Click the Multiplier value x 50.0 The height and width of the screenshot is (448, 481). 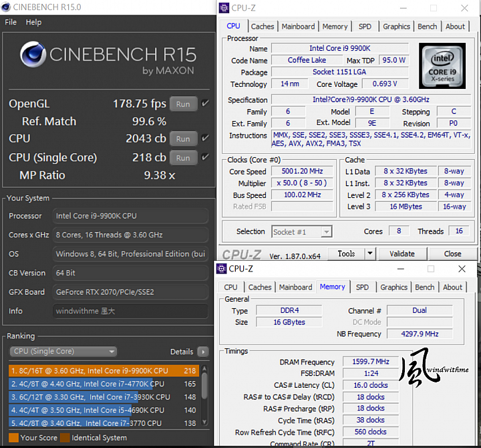pos(302,183)
